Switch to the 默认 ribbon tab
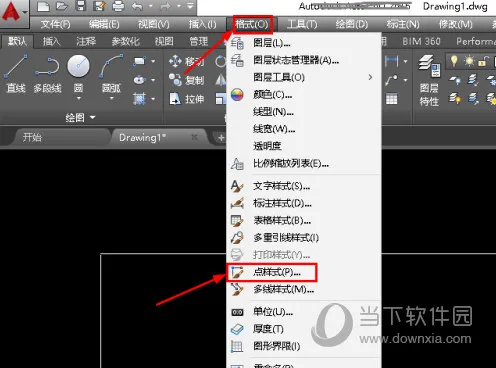The image size is (496, 368). (x=17, y=41)
